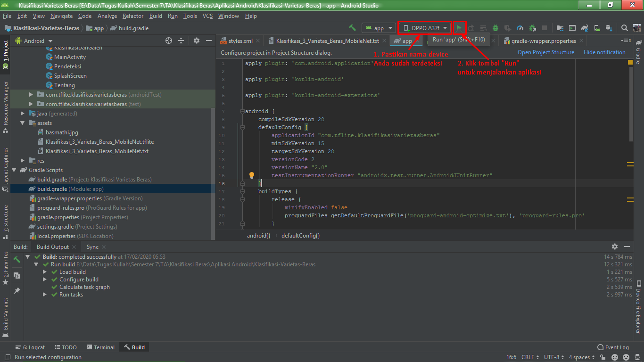Viewport: 644px width, 362px height.
Task: Click the Build panel hammer icon
Action: tap(17, 259)
